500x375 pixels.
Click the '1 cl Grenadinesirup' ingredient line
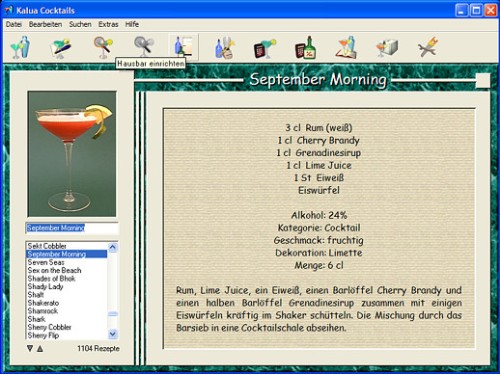(319, 153)
